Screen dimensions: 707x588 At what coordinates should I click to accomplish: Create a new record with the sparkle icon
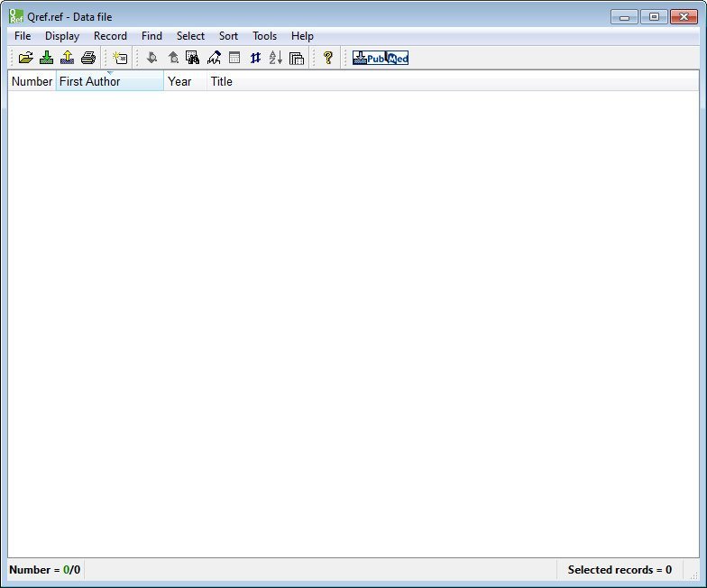coord(120,58)
